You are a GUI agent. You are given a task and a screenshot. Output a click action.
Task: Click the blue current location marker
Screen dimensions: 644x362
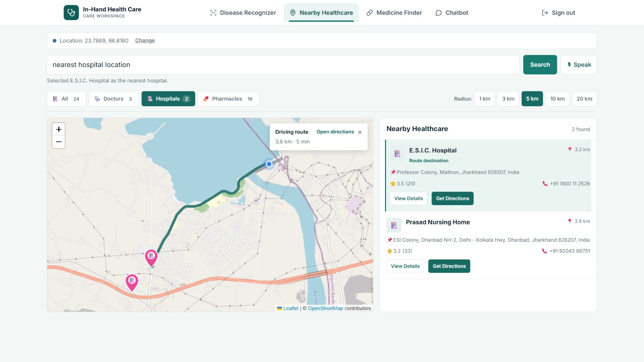coord(269,164)
